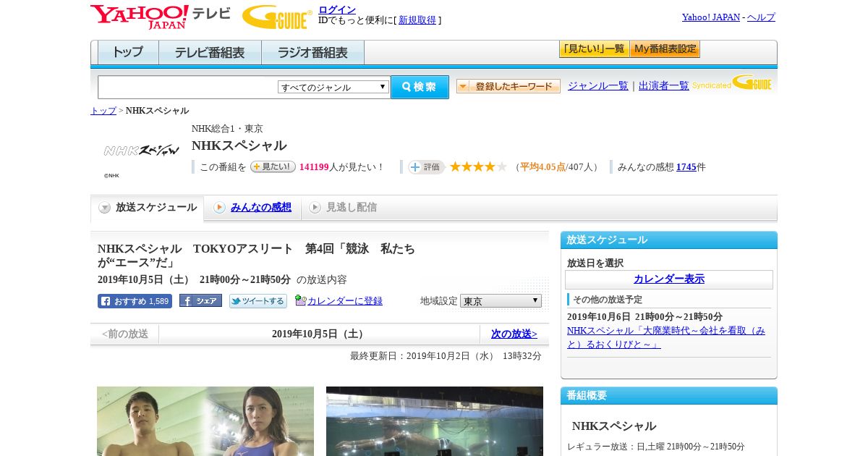Open the テレビ番組表 tab
This screenshot has height=456, width=868.
210,52
